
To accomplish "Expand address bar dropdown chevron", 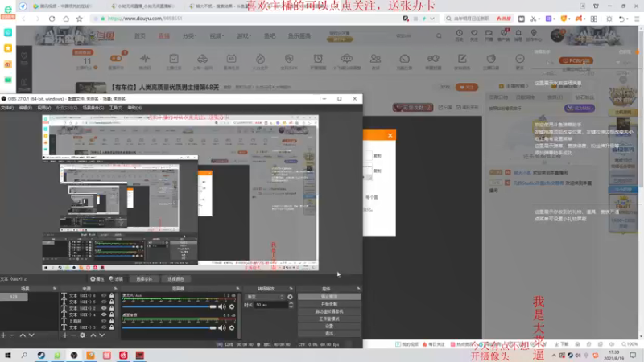I will (432, 19).
